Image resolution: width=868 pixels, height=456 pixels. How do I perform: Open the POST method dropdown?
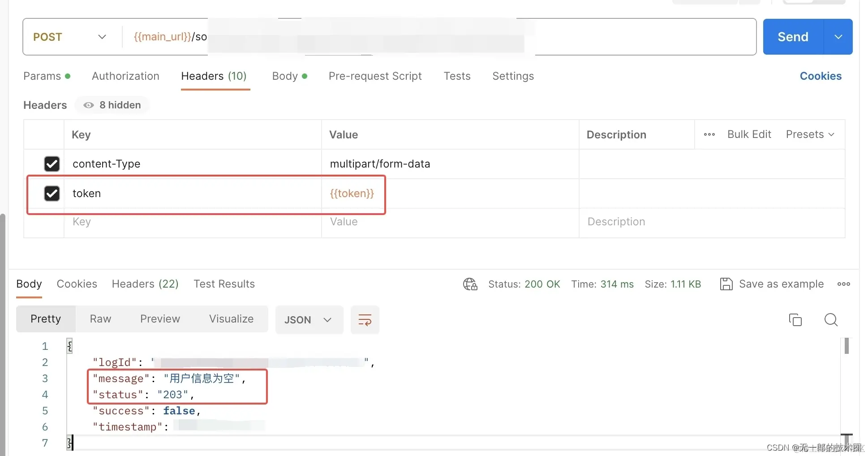pos(70,37)
